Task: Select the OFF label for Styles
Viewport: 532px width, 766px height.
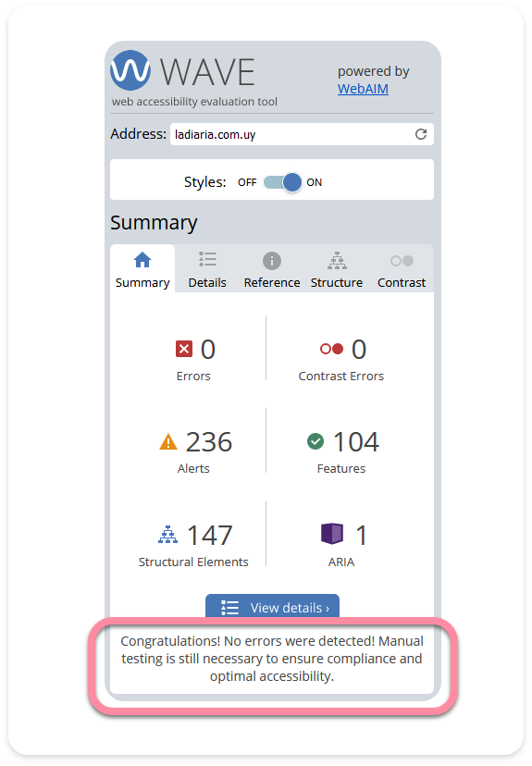Action: 247,182
